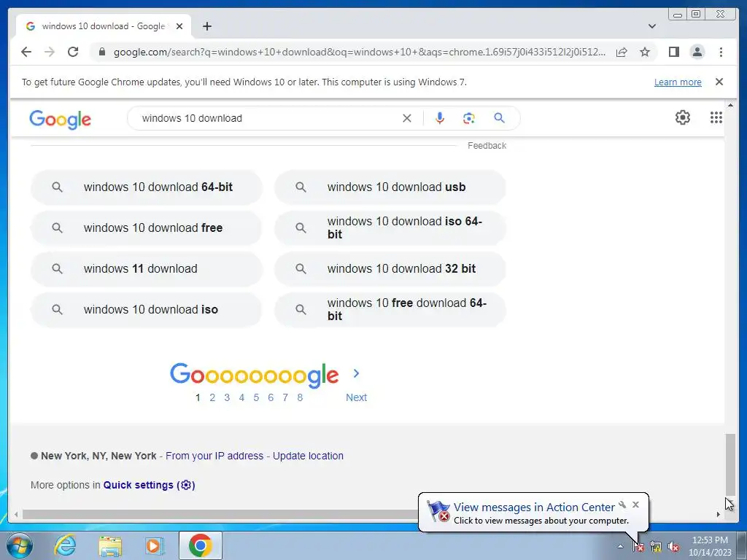This screenshot has width=747, height=560.
Task: Click the horizontal scrollbar left arrow
Action: (x=16, y=514)
